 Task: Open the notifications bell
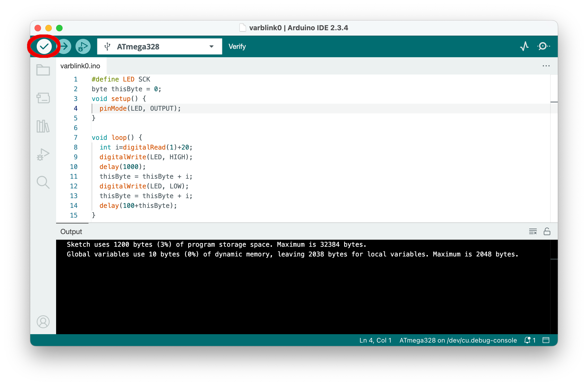coord(528,340)
